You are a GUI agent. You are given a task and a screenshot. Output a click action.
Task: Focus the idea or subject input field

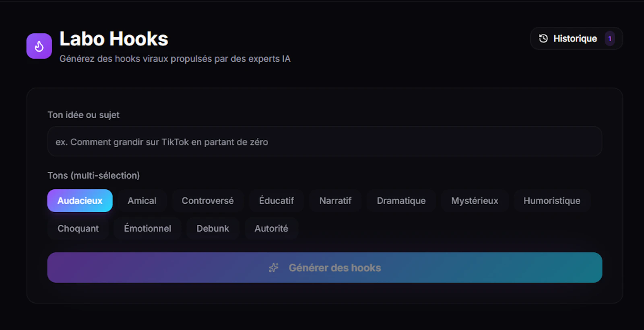325,141
